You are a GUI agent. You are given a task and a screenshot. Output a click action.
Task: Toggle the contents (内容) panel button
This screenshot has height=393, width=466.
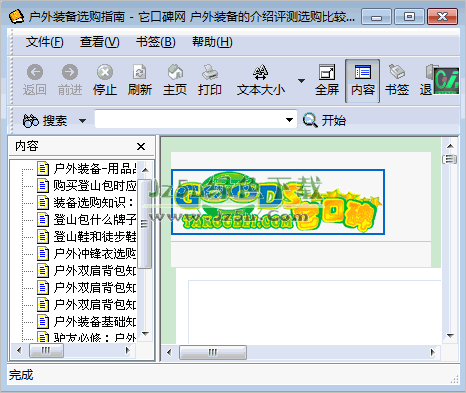tap(363, 81)
